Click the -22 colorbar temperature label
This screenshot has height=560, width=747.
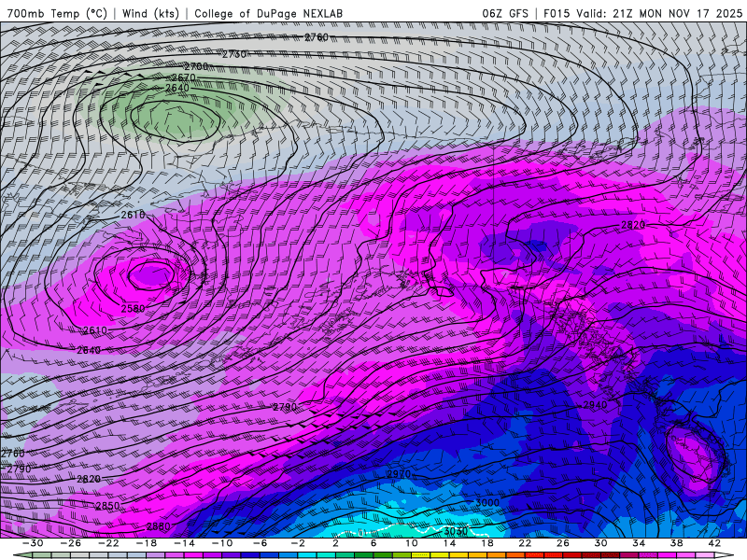108,543
